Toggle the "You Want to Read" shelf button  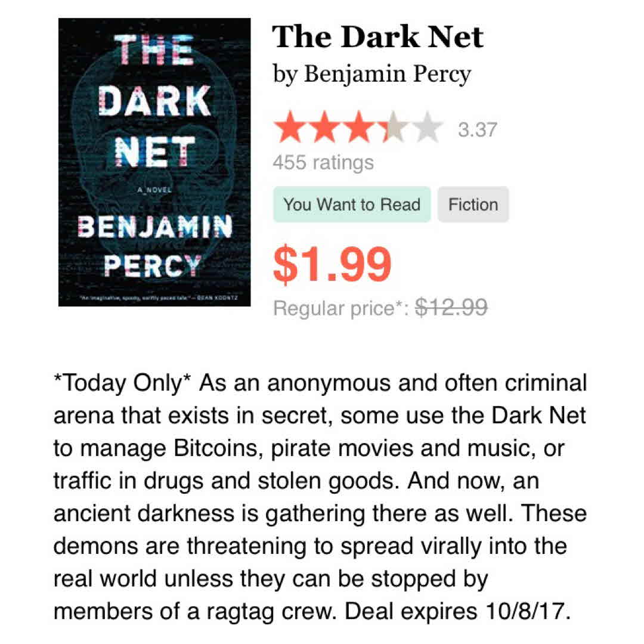352,205
